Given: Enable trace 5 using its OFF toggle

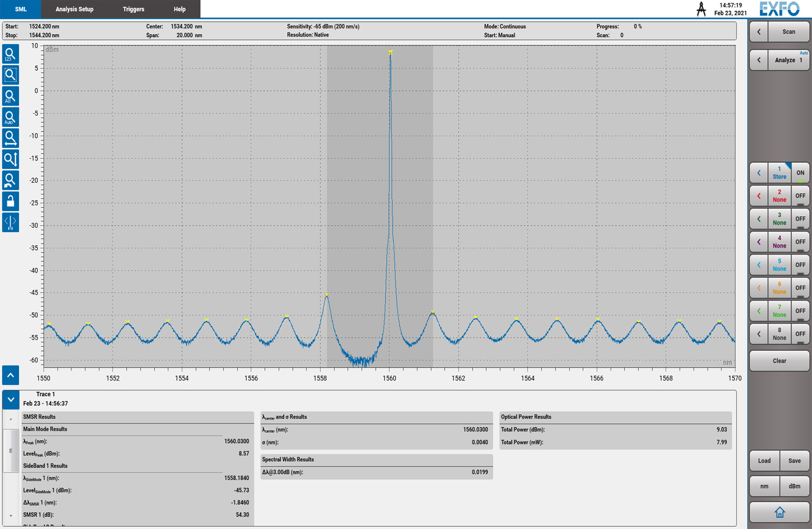Looking at the screenshot, I should click(x=800, y=265).
